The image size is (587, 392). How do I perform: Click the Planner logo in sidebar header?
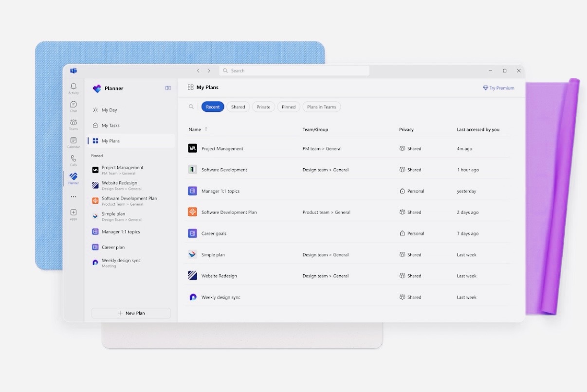tap(97, 89)
